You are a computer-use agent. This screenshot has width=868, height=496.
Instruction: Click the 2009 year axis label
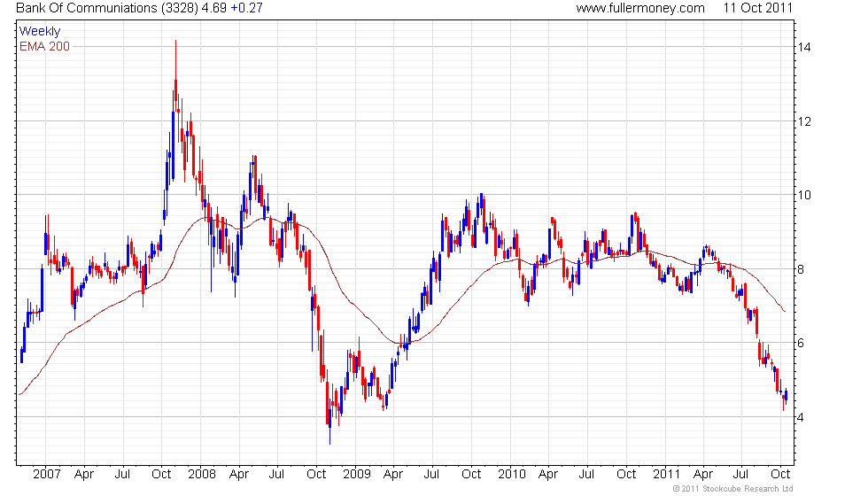point(356,475)
